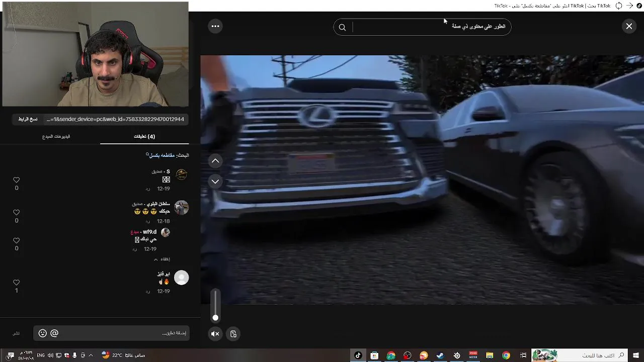The image size is (644, 362).
Task: Open File Explorer from the taskbar
Action: (x=490, y=355)
